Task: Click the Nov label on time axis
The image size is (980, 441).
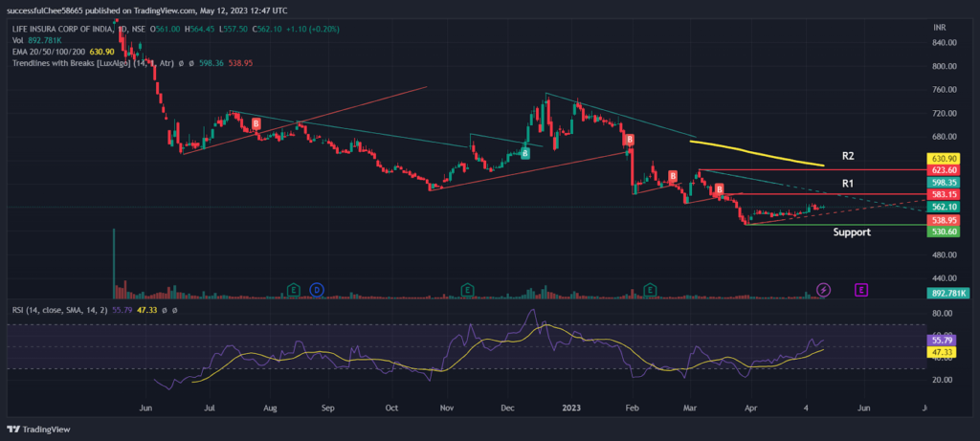Action: 446,408
